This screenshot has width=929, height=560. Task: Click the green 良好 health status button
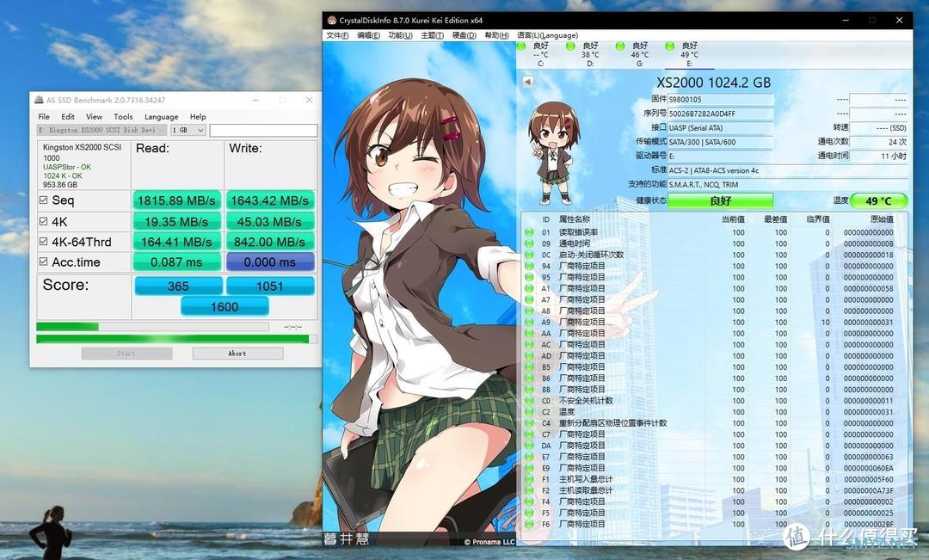[x=720, y=200]
